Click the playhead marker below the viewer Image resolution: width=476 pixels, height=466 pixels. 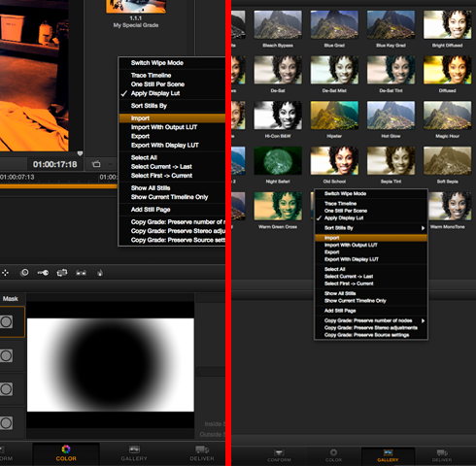(x=80, y=153)
